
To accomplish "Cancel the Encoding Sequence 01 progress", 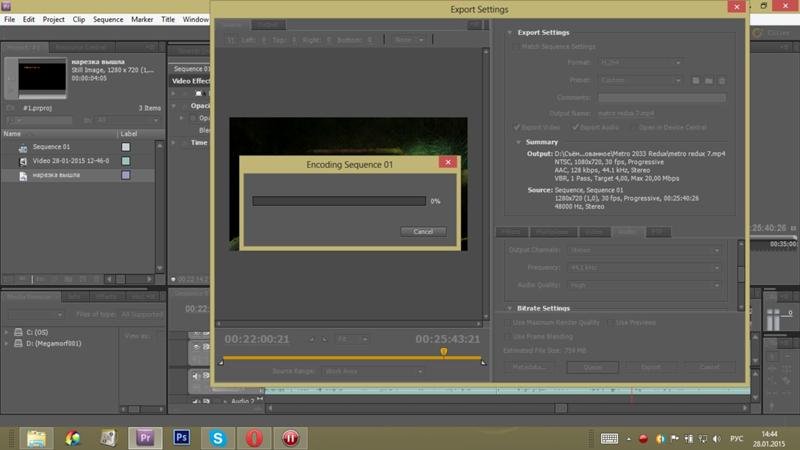I will click(423, 232).
